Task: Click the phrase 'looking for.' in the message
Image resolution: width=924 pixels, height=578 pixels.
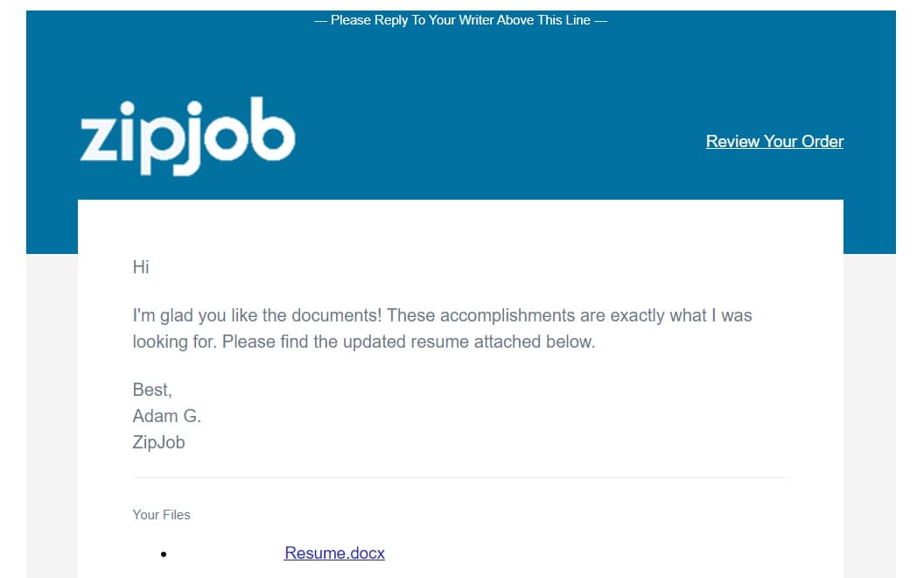Action: tap(175, 342)
